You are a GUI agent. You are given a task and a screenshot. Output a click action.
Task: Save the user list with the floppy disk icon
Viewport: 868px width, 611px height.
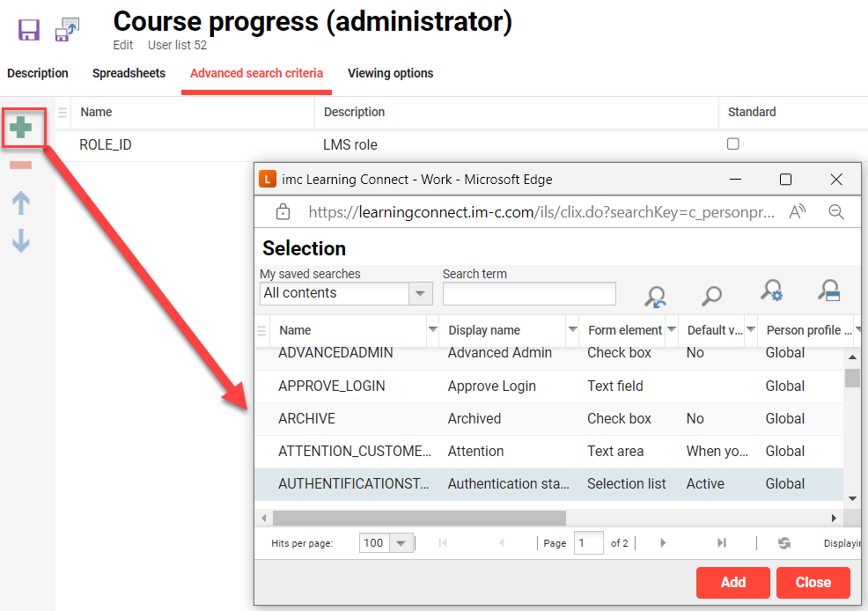(x=29, y=29)
